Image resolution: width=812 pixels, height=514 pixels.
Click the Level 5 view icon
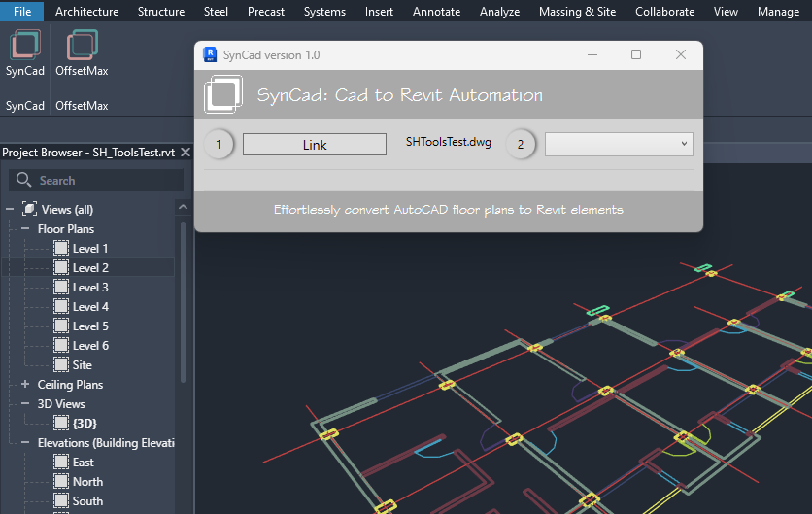point(61,326)
